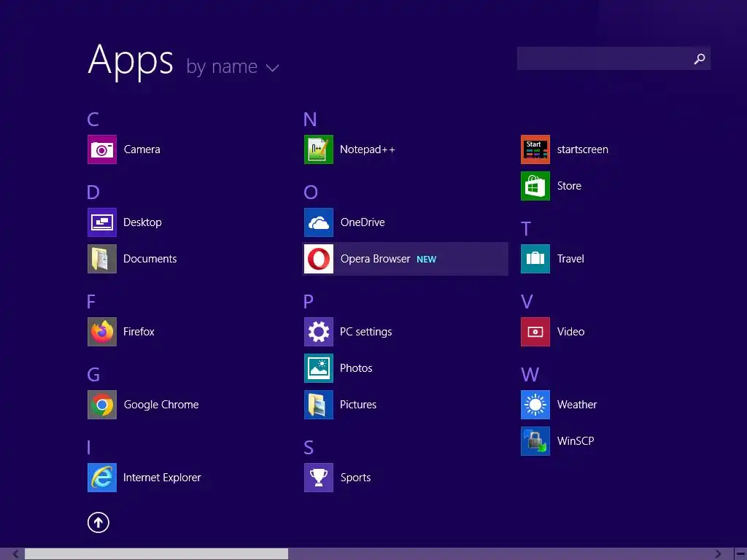Open PC settings gear icon
747x560 pixels.
click(x=319, y=332)
